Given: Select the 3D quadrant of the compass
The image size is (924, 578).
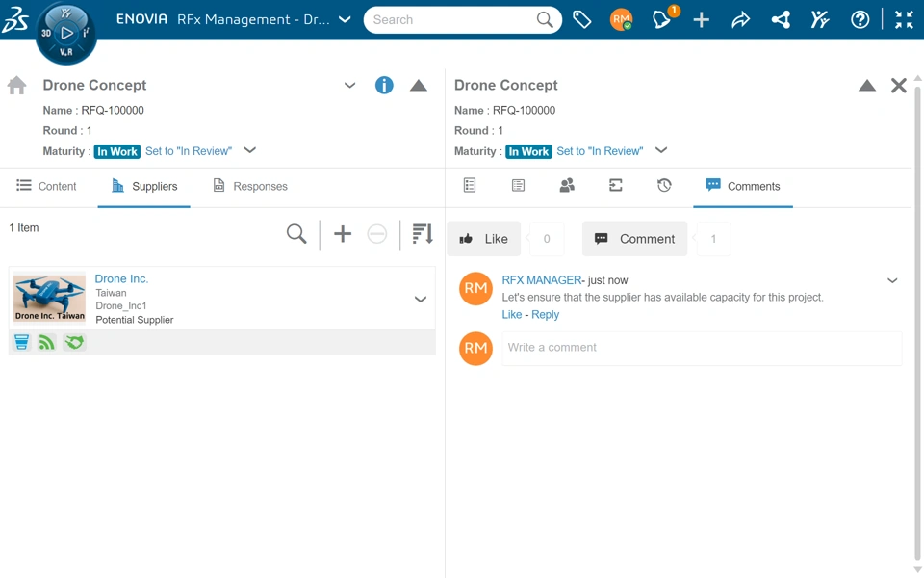Looking at the screenshot, I should (46, 33).
